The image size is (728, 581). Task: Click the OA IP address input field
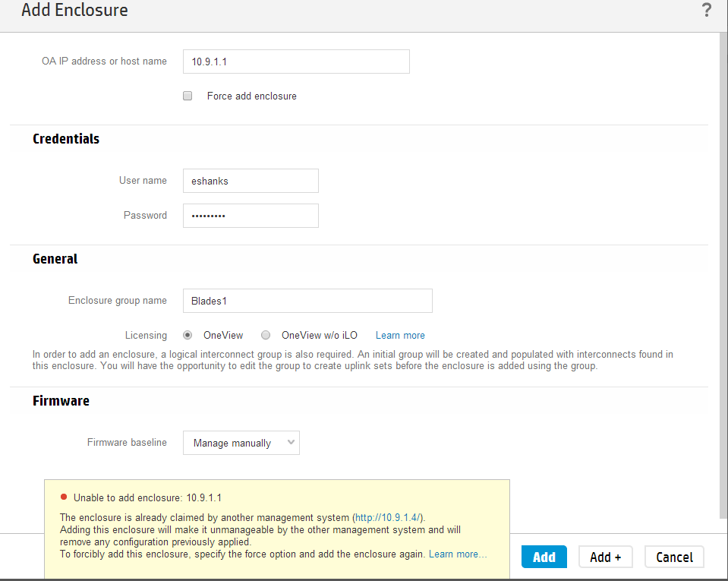coord(296,62)
